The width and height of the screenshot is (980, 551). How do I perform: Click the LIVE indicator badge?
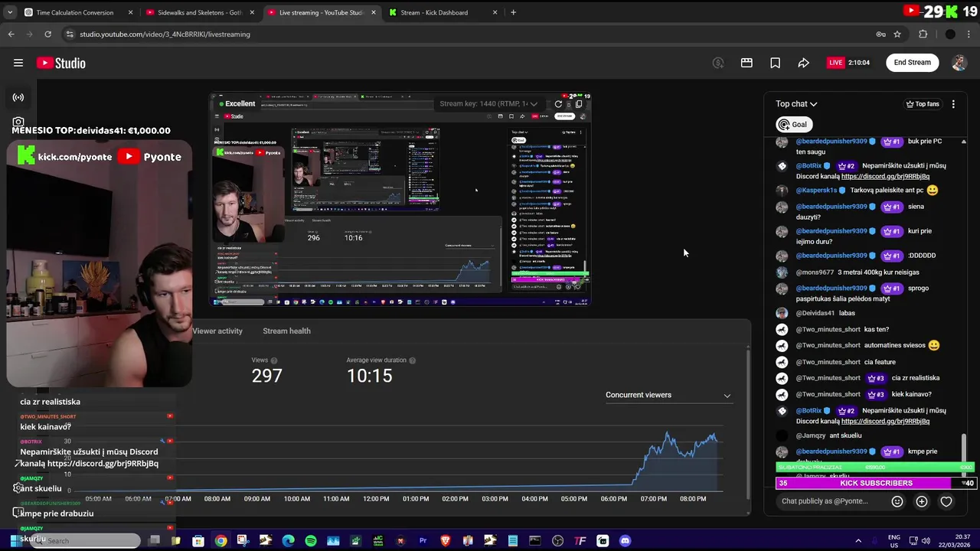tap(835, 63)
